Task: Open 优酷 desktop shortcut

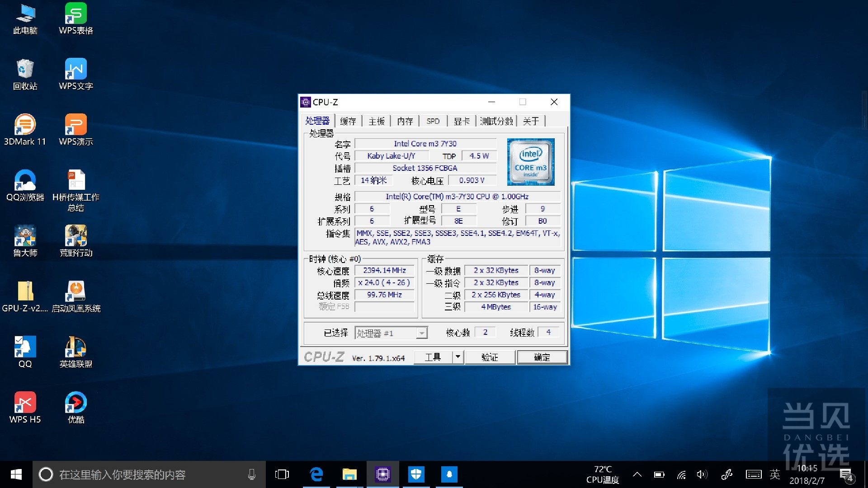Action: pyautogui.click(x=76, y=408)
